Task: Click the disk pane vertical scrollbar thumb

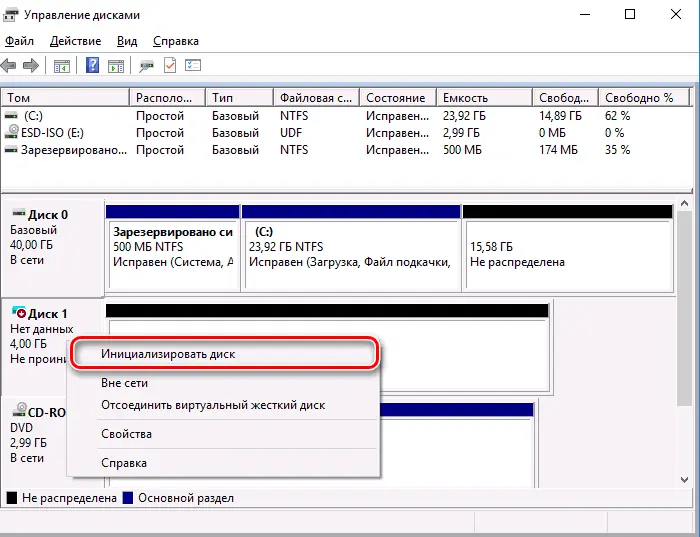Action: point(684,309)
